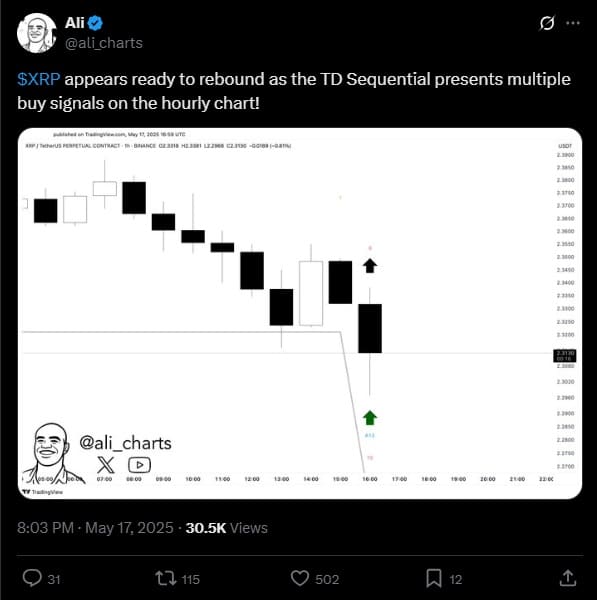Screen dimensions: 597x600
Task: Open the @ali_charts handle link
Action: coord(104,43)
